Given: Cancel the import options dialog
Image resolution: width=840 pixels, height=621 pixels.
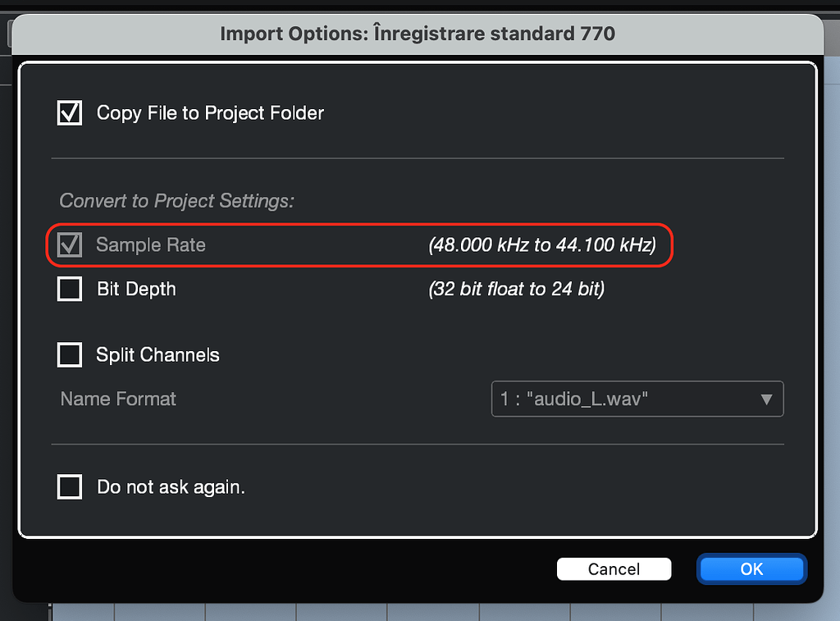Looking at the screenshot, I should pyautogui.click(x=614, y=568).
